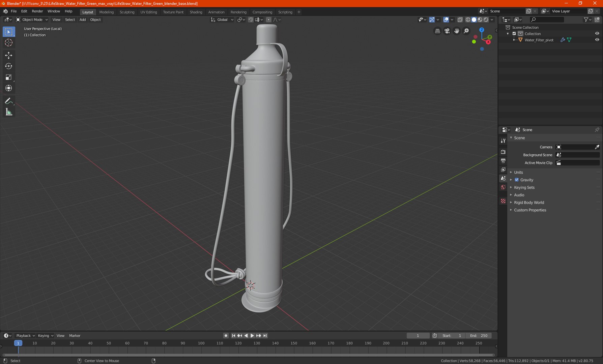Choose the Select Box tool
The image size is (603, 364).
pyautogui.click(x=9, y=32)
